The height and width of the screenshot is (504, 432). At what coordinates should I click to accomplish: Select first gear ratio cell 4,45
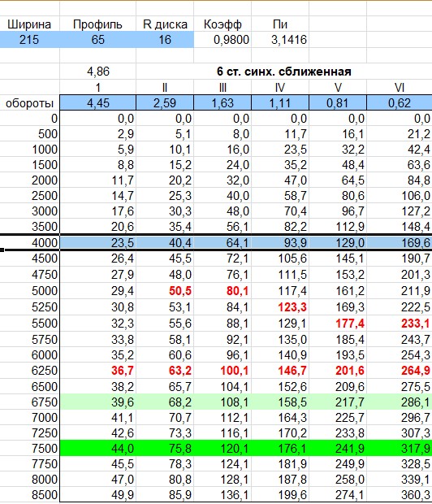98,103
